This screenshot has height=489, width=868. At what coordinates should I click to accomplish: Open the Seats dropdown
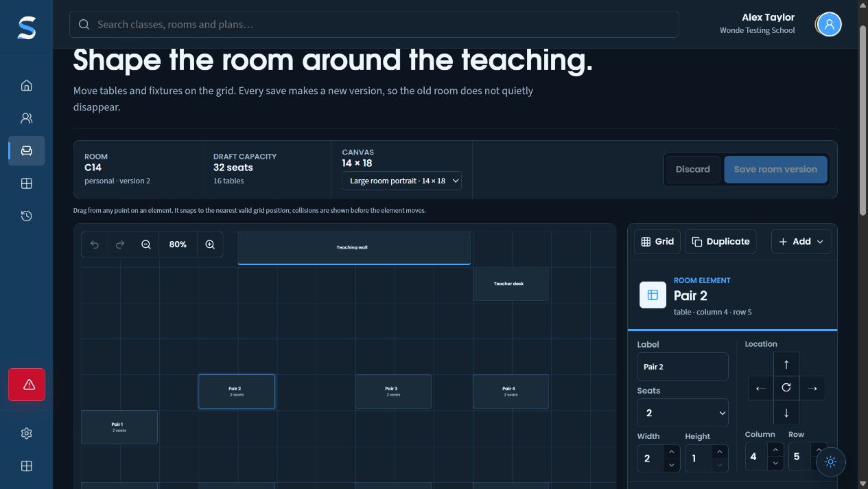[x=683, y=413]
